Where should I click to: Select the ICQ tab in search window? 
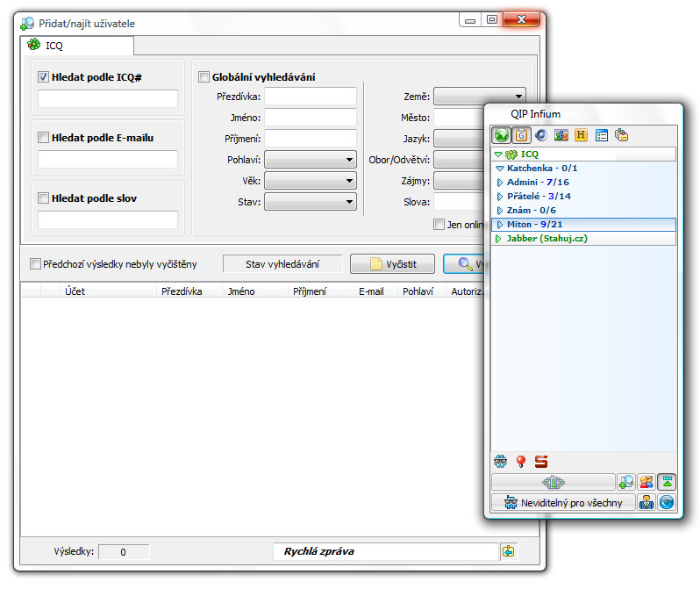pyautogui.click(x=77, y=45)
